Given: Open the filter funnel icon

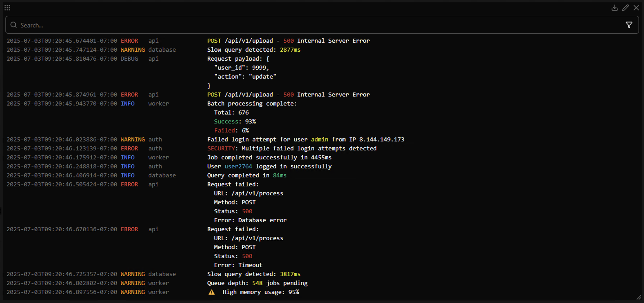Looking at the screenshot, I should point(629,25).
